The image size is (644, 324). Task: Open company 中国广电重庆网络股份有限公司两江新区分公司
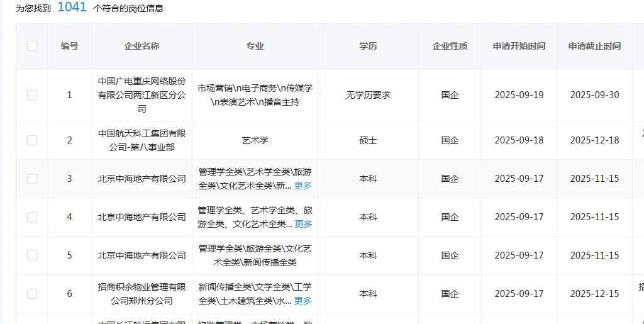pyautogui.click(x=142, y=95)
